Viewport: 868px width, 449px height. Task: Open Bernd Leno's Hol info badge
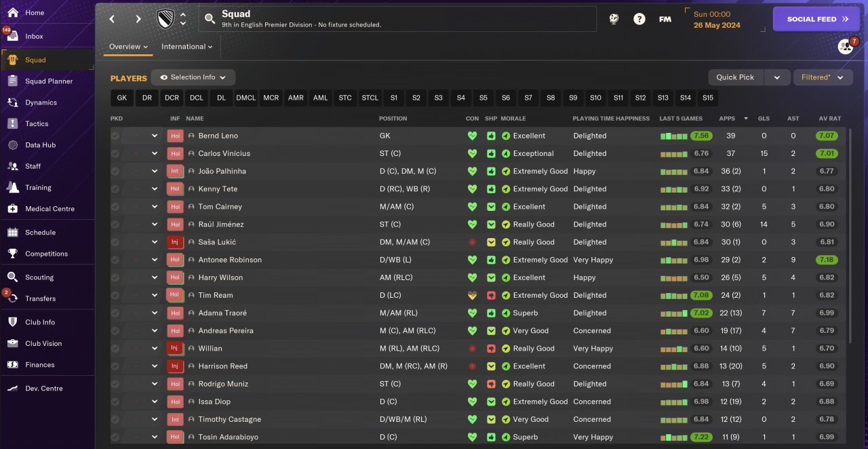175,136
